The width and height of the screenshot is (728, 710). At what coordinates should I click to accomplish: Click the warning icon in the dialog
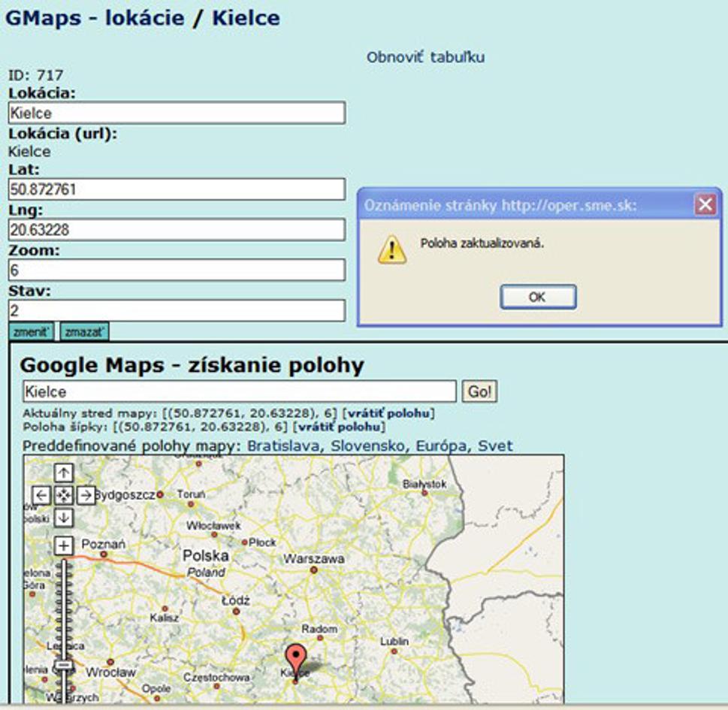pos(392,250)
